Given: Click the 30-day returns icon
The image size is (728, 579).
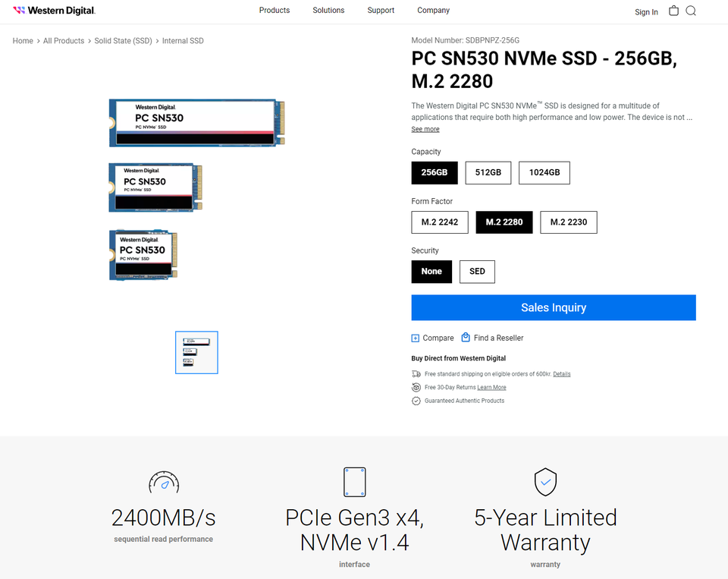Looking at the screenshot, I should click(x=416, y=387).
